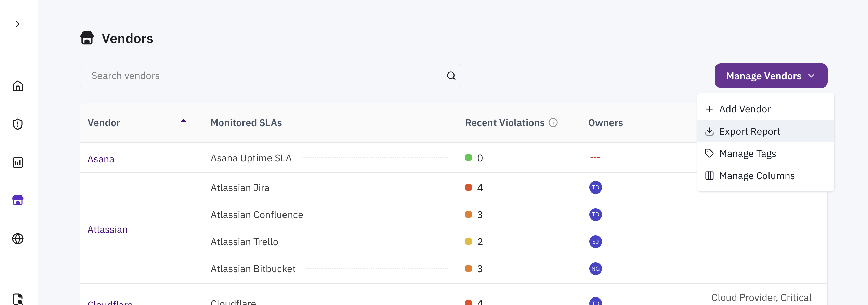Click the violations count 4 for Atlassian Jira
This screenshot has width=868, height=305.
pos(480,188)
